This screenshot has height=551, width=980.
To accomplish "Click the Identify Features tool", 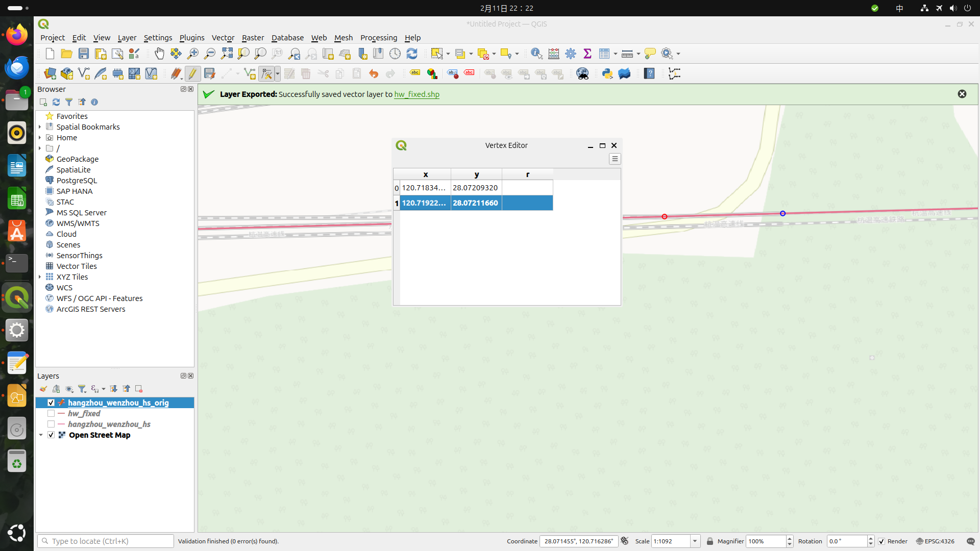I will click(536, 54).
